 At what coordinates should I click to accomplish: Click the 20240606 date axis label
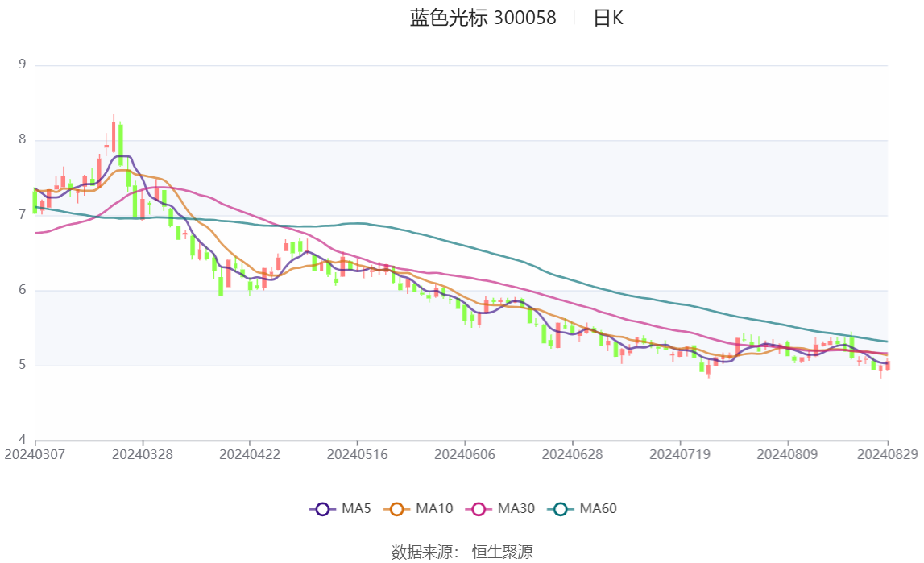(465, 454)
